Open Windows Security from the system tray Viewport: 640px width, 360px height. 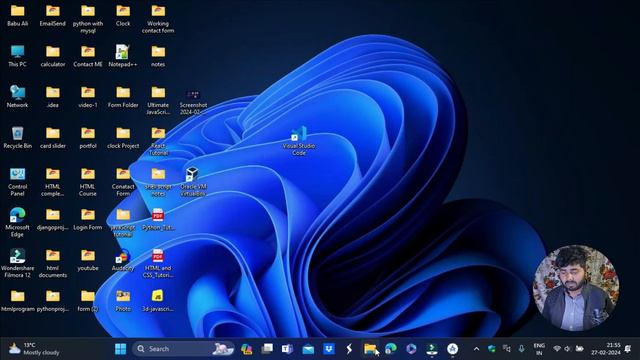click(491, 349)
